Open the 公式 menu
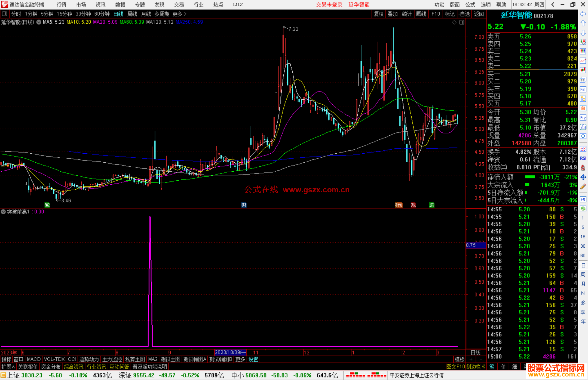The width and height of the screenshot is (588, 380). [470, 5]
